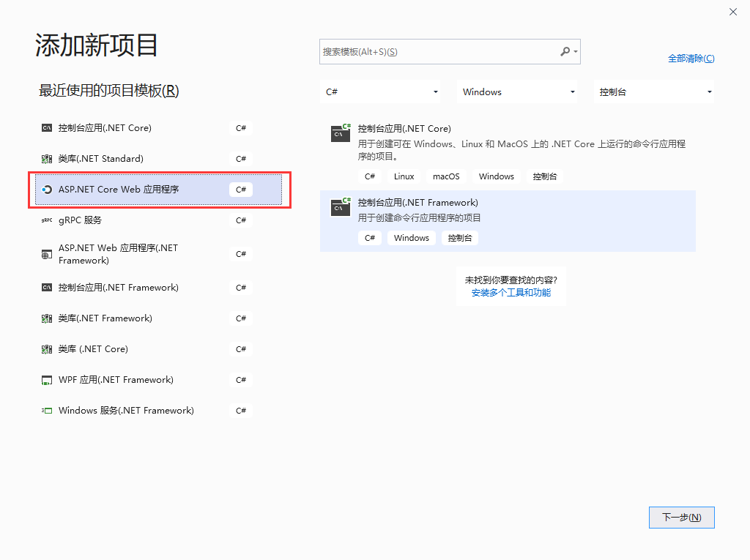Click 控制台 tag under .NET Framework result

(x=460, y=238)
